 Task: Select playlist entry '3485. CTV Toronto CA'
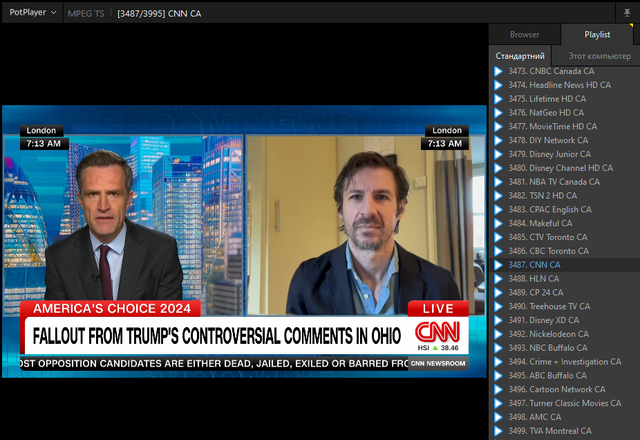[x=565, y=238]
